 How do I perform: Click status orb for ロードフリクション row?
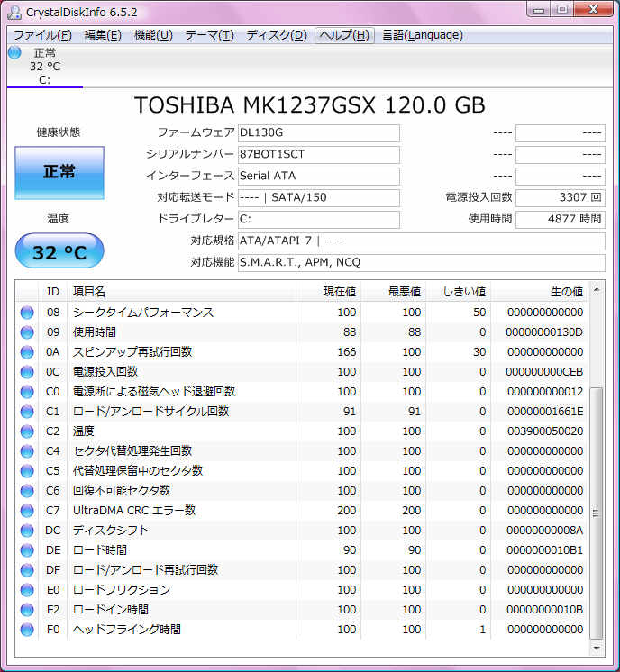point(27,590)
